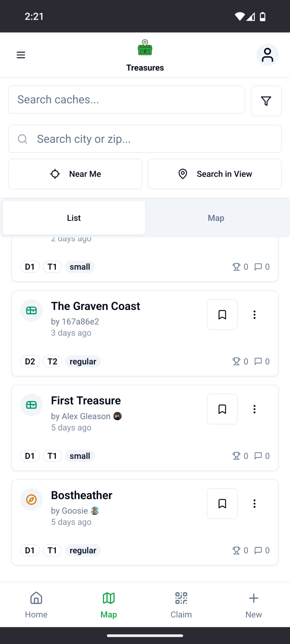Select the List view tab
290x644 pixels.
click(74, 218)
